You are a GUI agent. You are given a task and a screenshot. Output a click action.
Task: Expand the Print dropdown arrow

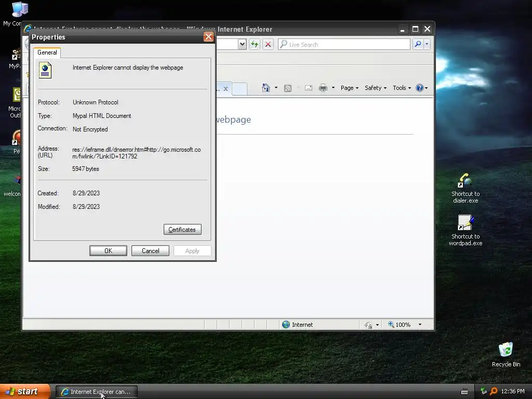click(x=333, y=88)
